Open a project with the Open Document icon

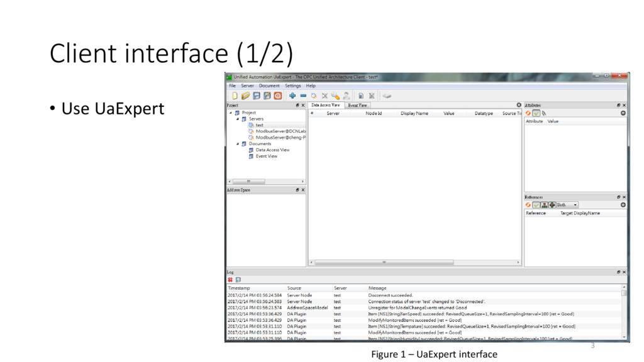[x=244, y=95]
